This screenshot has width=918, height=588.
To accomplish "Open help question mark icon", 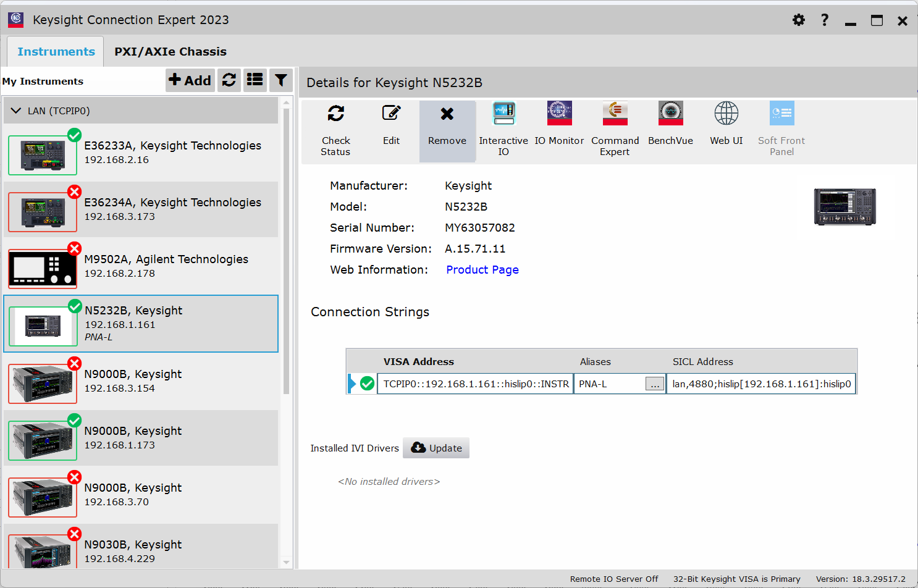I will click(825, 20).
